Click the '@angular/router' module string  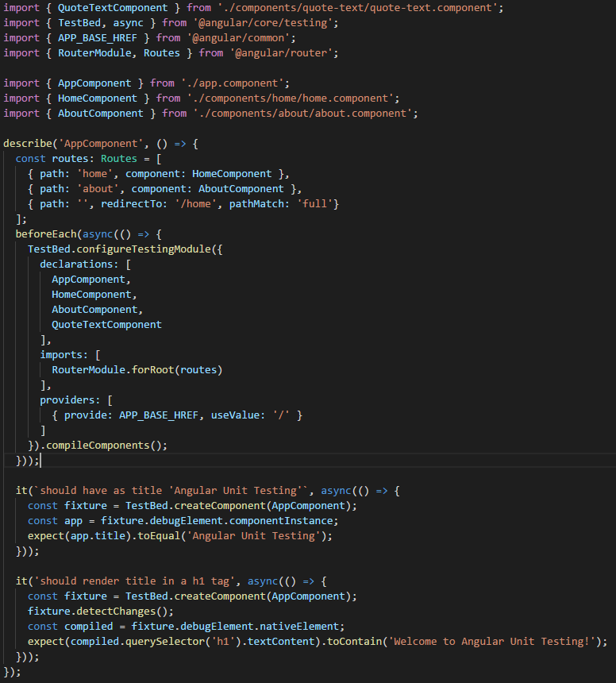[281, 53]
